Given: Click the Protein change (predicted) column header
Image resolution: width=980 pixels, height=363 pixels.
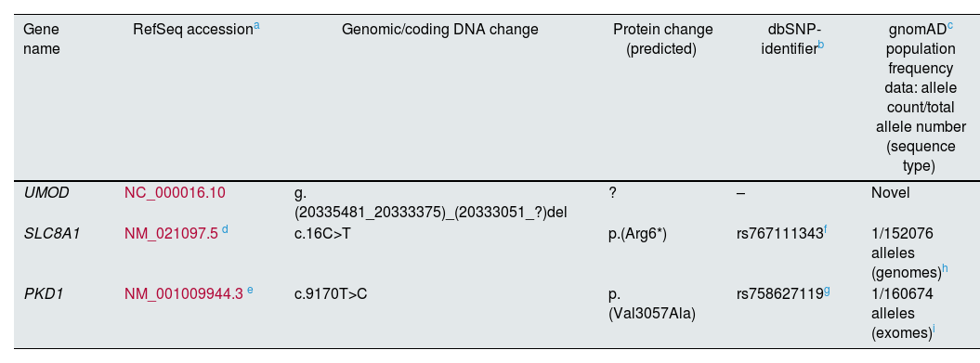Looking at the screenshot, I should pos(662,39).
